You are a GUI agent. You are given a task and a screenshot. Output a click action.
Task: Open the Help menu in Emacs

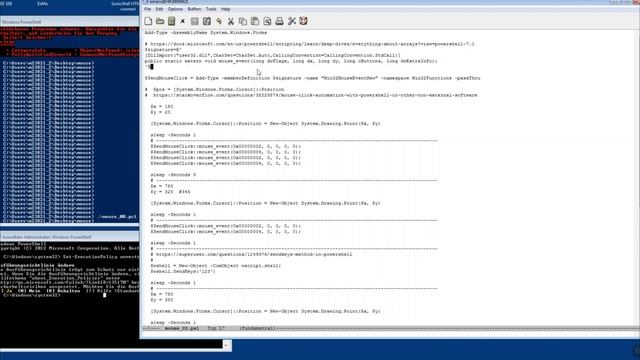pos(225,9)
